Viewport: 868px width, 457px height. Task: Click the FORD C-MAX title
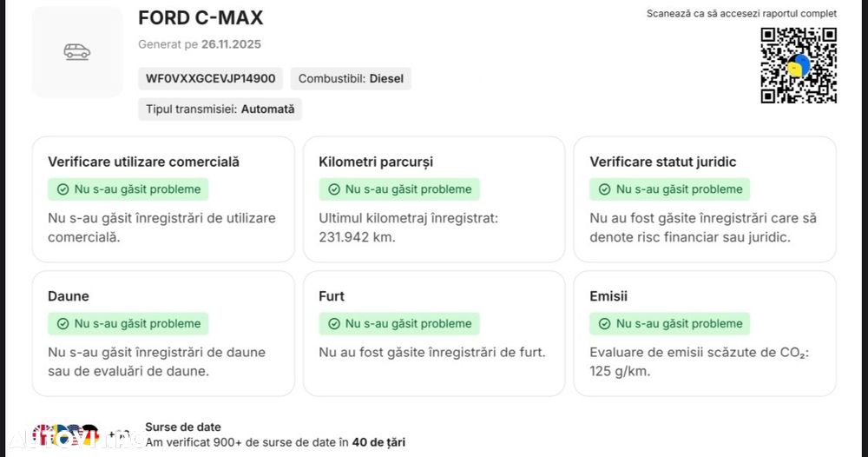201,18
